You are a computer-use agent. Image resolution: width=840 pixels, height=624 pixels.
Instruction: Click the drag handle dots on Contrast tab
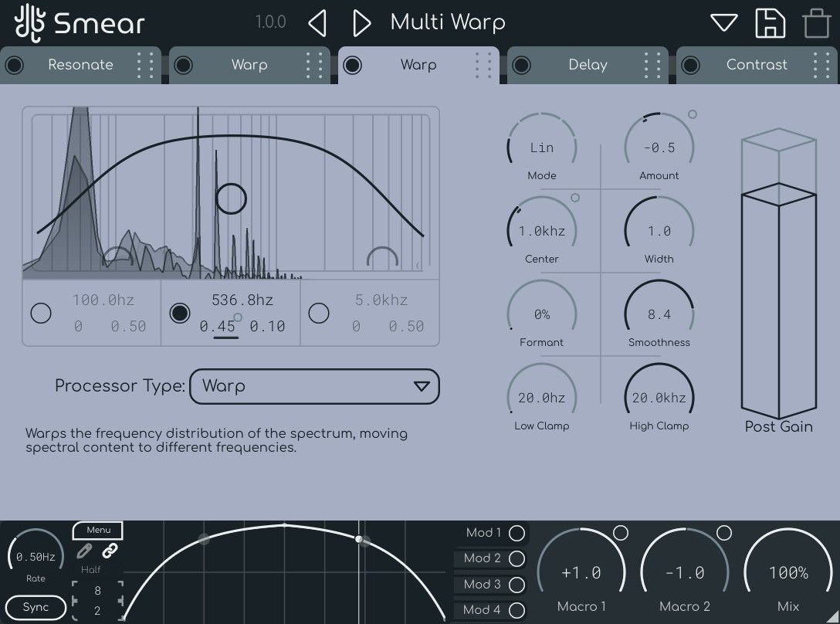click(821, 65)
